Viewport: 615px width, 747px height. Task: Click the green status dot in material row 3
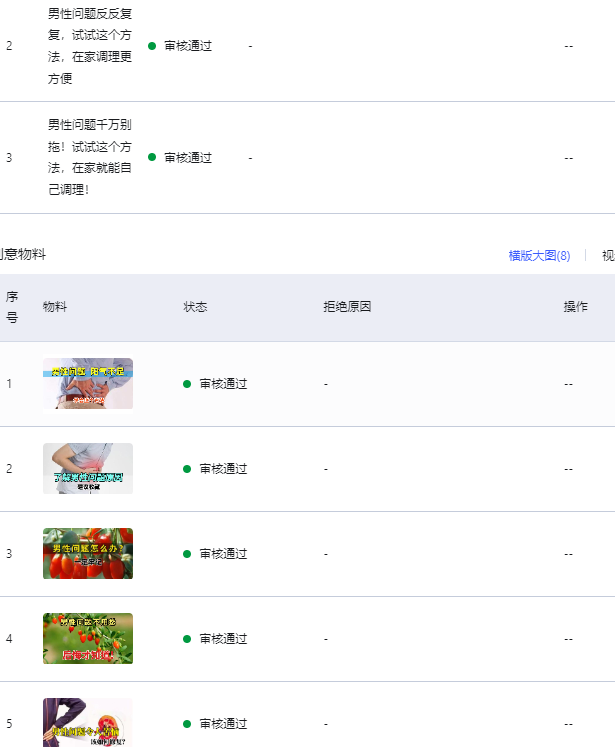coord(187,554)
